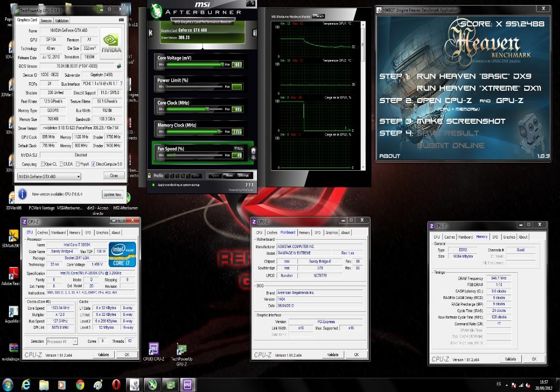Viewport: 560px width, 392px height.
Task: Click the screenshot camera icon in GPU-Z
Action: pos(121,20)
